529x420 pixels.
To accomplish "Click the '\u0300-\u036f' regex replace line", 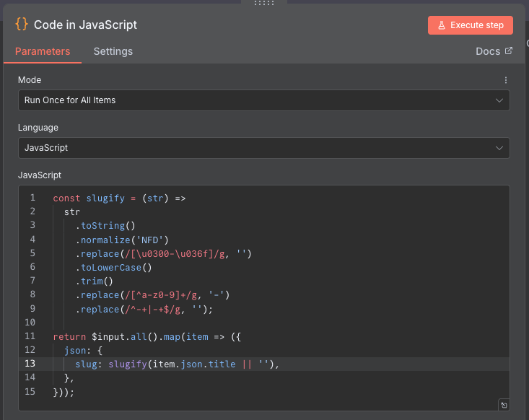I will [x=163, y=254].
